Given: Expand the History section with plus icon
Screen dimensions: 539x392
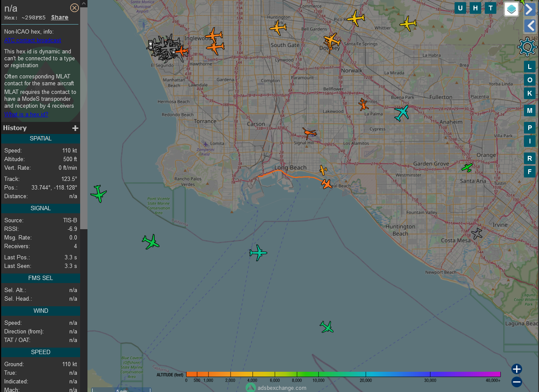Looking at the screenshot, I should coord(75,128).
